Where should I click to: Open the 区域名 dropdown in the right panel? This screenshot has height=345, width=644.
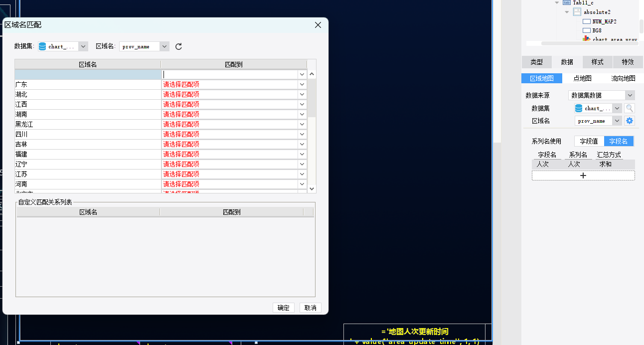pos(617,121)
